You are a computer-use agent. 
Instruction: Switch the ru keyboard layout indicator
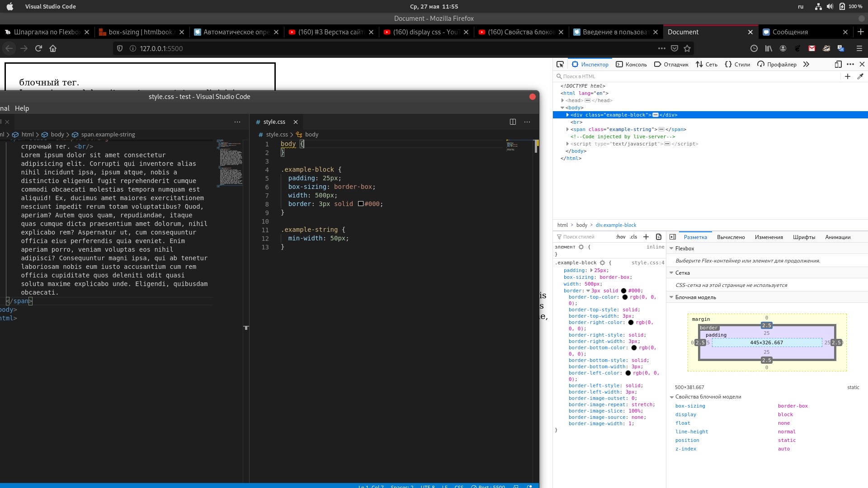point(801,6)
